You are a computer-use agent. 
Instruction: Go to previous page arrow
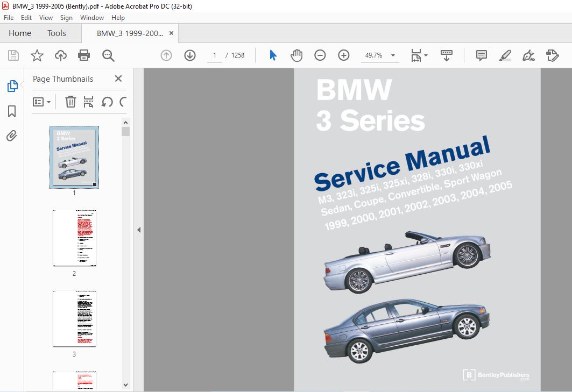pyautogui.click(x=166, y=55)
